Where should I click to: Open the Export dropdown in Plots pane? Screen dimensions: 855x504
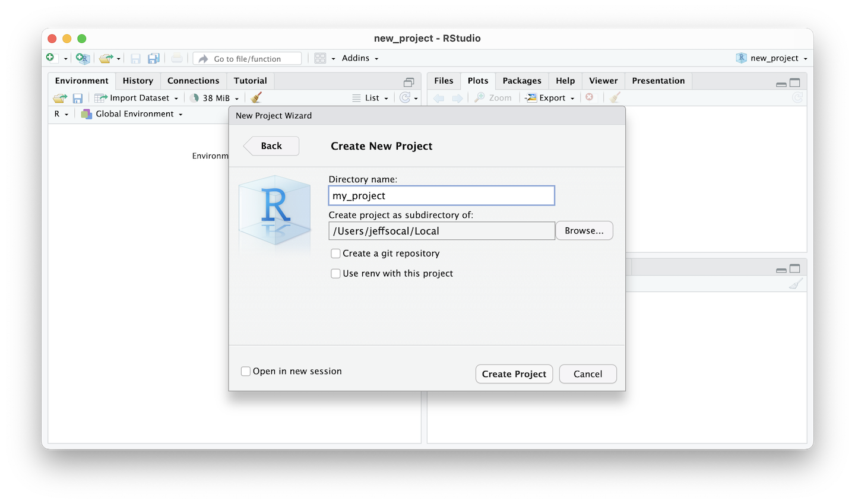550,98
